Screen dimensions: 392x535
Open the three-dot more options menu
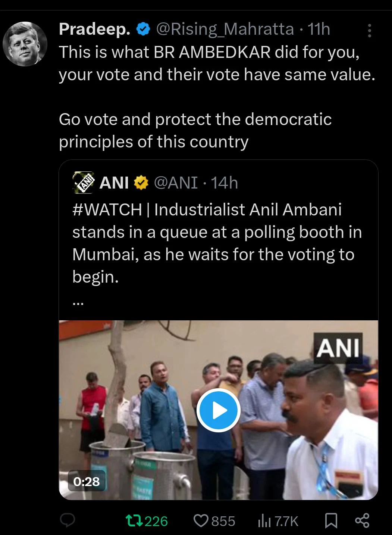[370, 31]
